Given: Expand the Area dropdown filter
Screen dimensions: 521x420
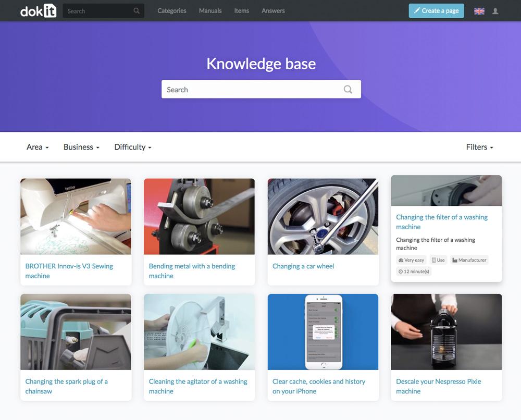Looking at the screenshot, I should click(38, 147).
